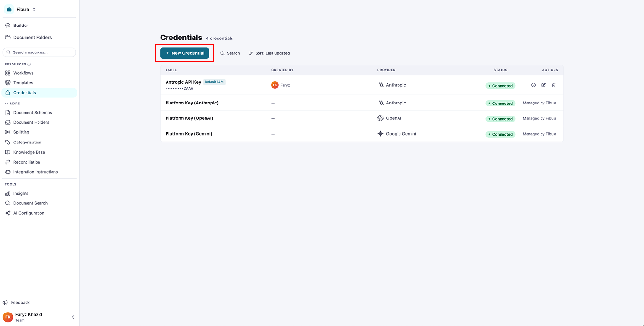Click the FK avatar at bottom left

pyautogui.click(x=8, y=317)
